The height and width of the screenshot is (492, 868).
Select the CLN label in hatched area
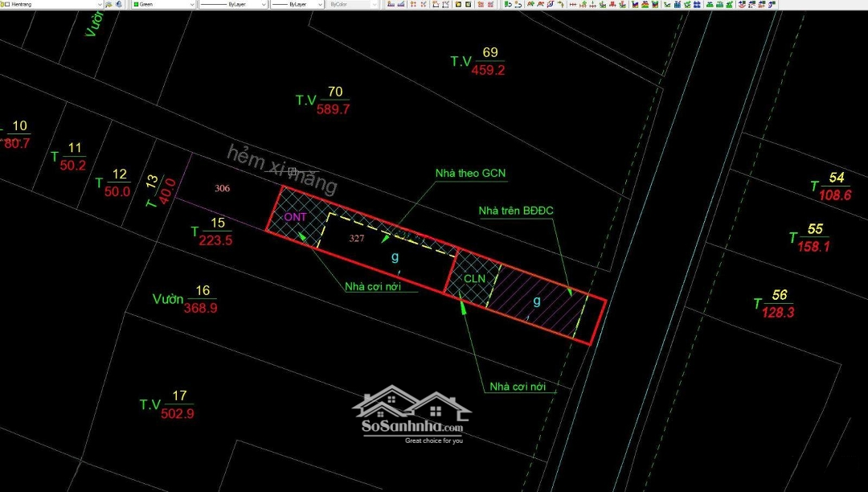click(475, 278)
